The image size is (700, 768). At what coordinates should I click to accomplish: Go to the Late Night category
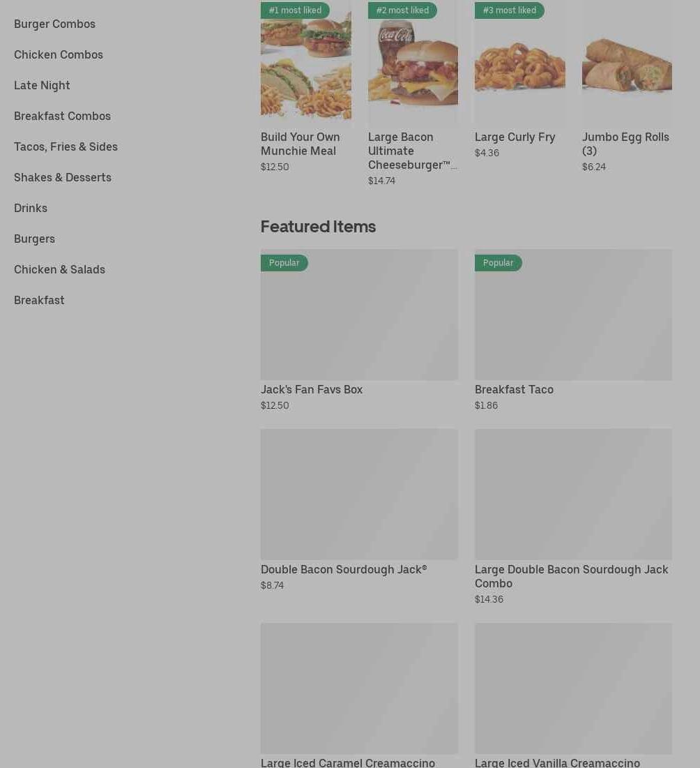42,85
